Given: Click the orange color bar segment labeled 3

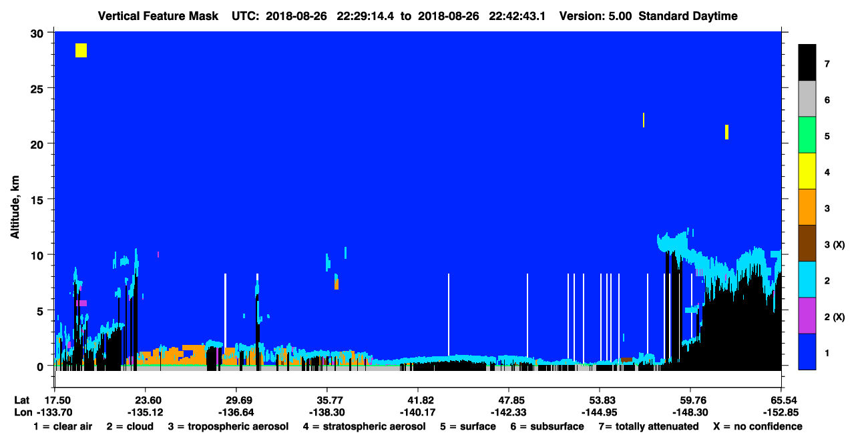Looking at the screenshot, I should (807, 207).
